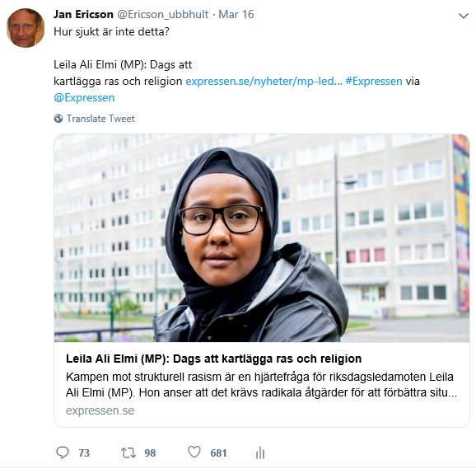
Task: Click the globe icon beside Translate Tweet
Action: (x=58, y=119)
